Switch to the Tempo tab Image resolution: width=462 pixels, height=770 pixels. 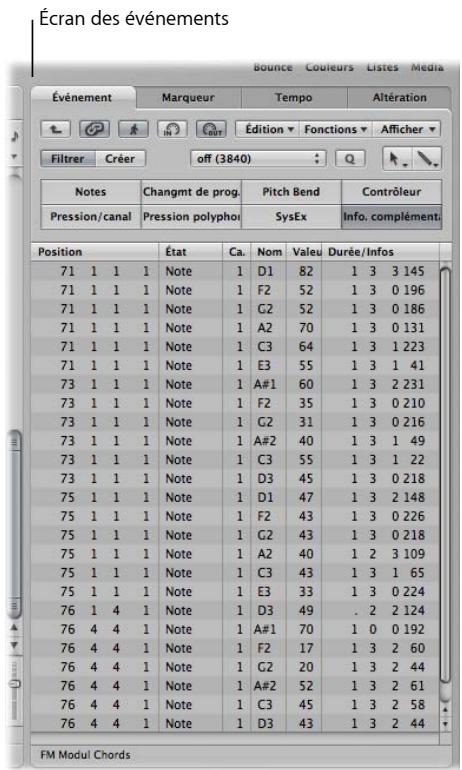coord(294,98)
